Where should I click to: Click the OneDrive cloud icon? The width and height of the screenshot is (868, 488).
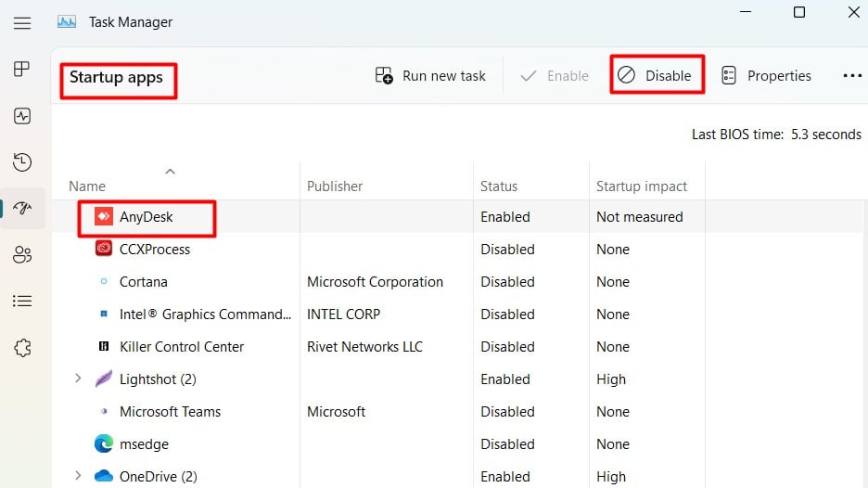click(x=104, y=476)
